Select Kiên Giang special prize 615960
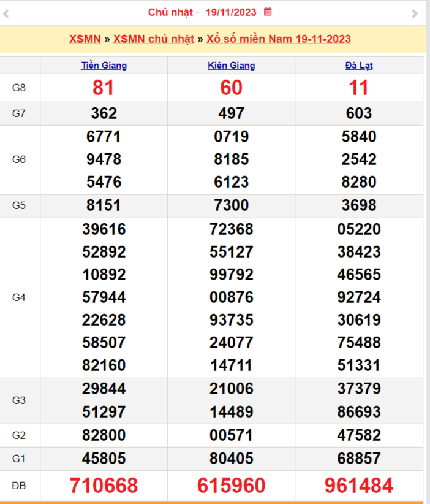 pyautogui.click(x=232, y=486)
